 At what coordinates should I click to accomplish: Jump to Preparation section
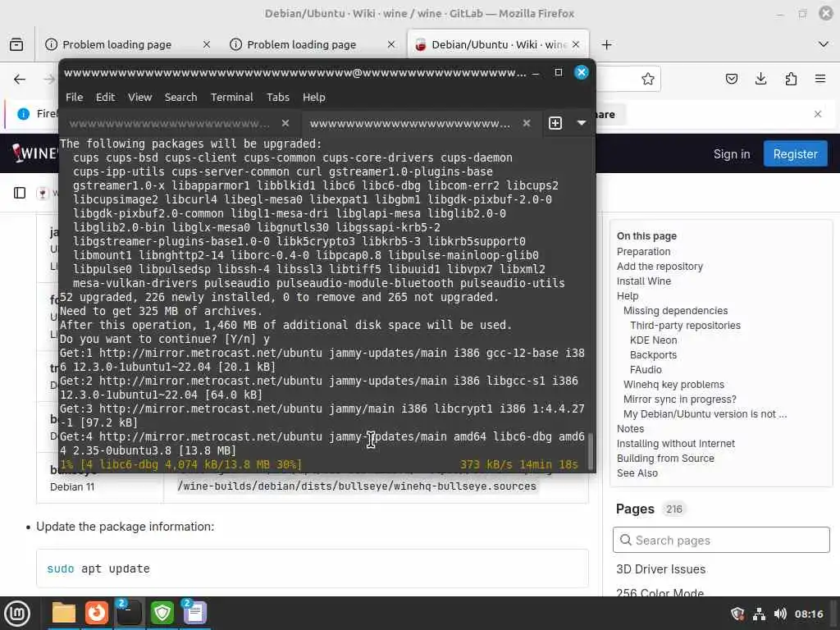click(x=643, y=252)
